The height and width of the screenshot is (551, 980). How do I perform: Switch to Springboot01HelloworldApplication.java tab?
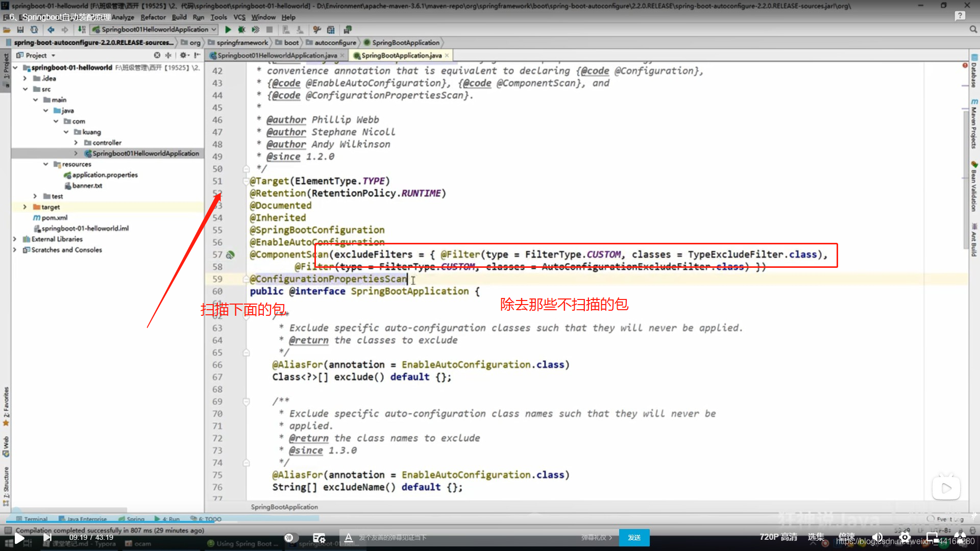(277, 55)
